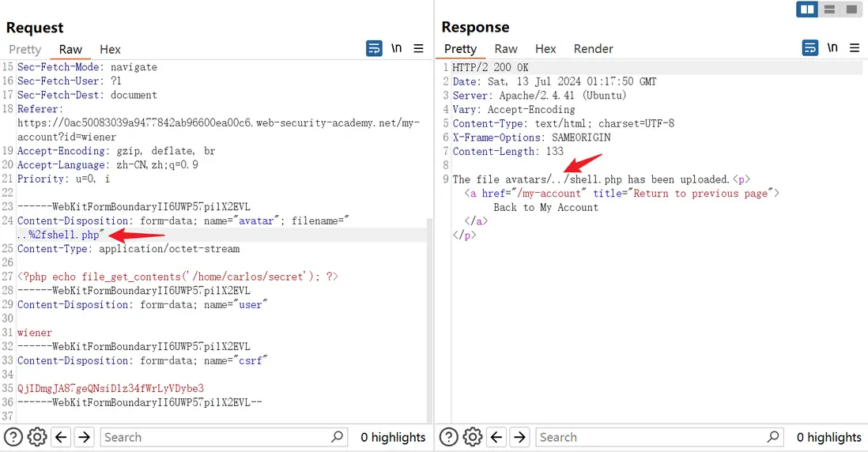
Task: Go to previous search match in Request
Action: [61, 437]
